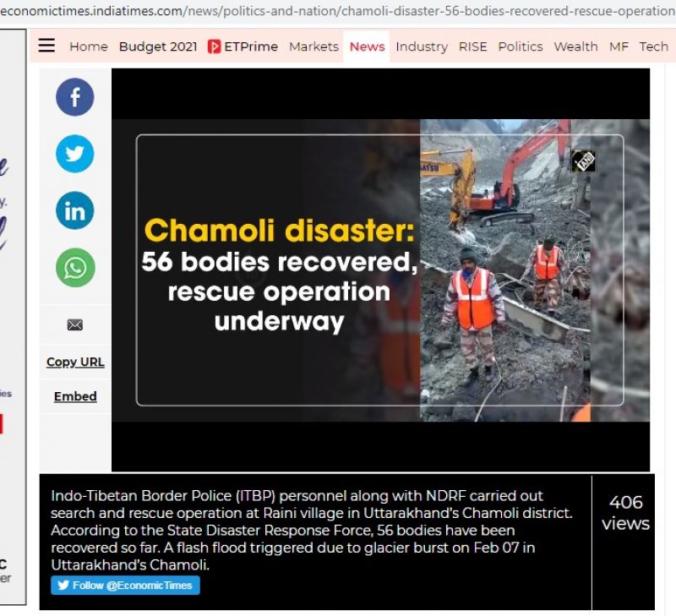Email this article using envelope icon
This screenshot has width=676, height=616.
point(75,324)
